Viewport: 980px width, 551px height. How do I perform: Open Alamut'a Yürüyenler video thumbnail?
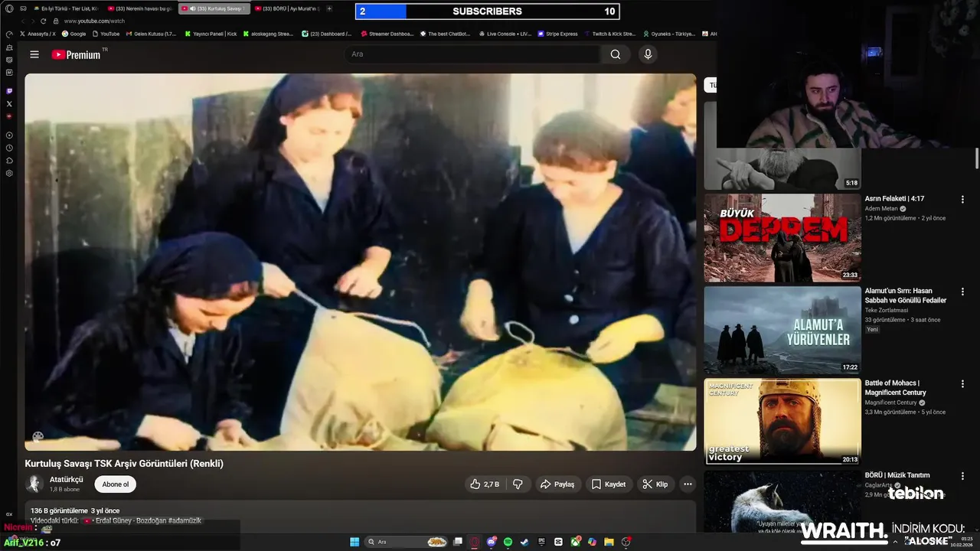click(x=782, y=330)
